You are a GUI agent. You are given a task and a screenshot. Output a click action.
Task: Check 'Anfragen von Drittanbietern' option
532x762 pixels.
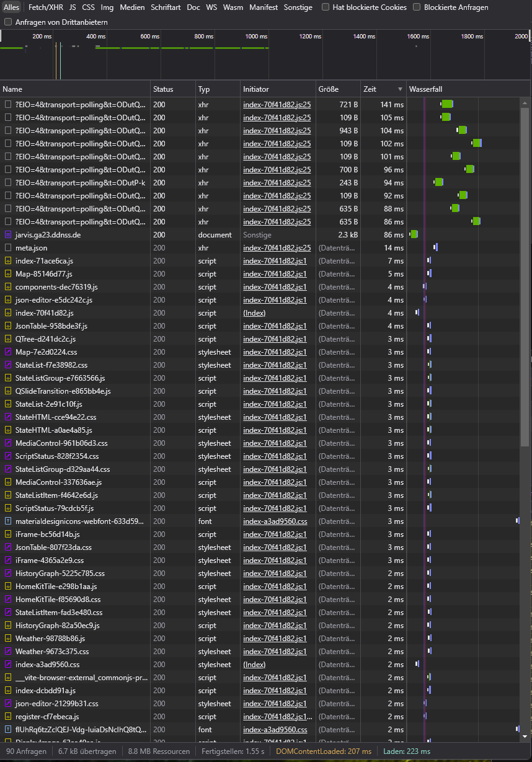(x=8, y=22)
